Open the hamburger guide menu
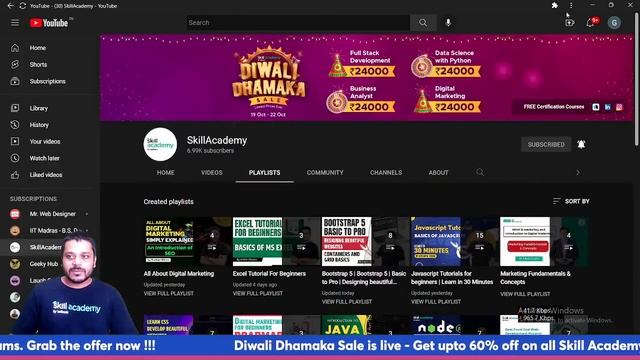 tap(15, 23)
